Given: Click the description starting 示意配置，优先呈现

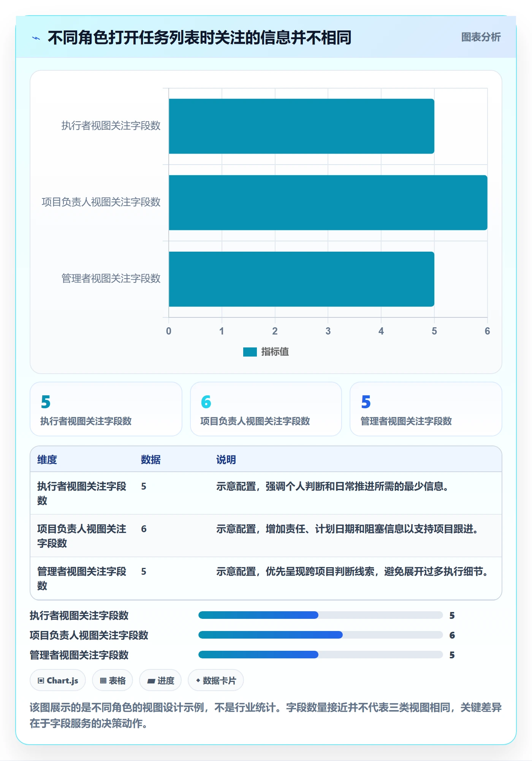Looking at the screenshot, I should [x=352, y=571].
